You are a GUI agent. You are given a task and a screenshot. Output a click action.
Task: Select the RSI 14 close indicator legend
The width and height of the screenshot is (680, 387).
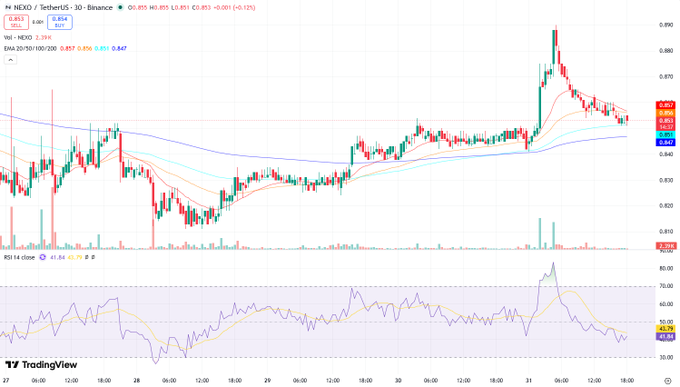click(x=20, y=257)
